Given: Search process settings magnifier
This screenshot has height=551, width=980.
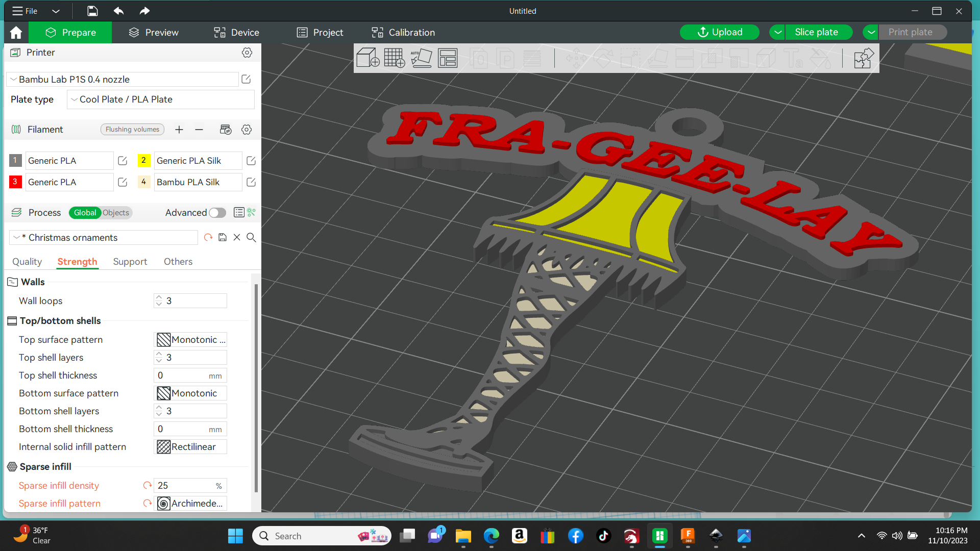Looking at the screenshot, I should click(251, 237).
